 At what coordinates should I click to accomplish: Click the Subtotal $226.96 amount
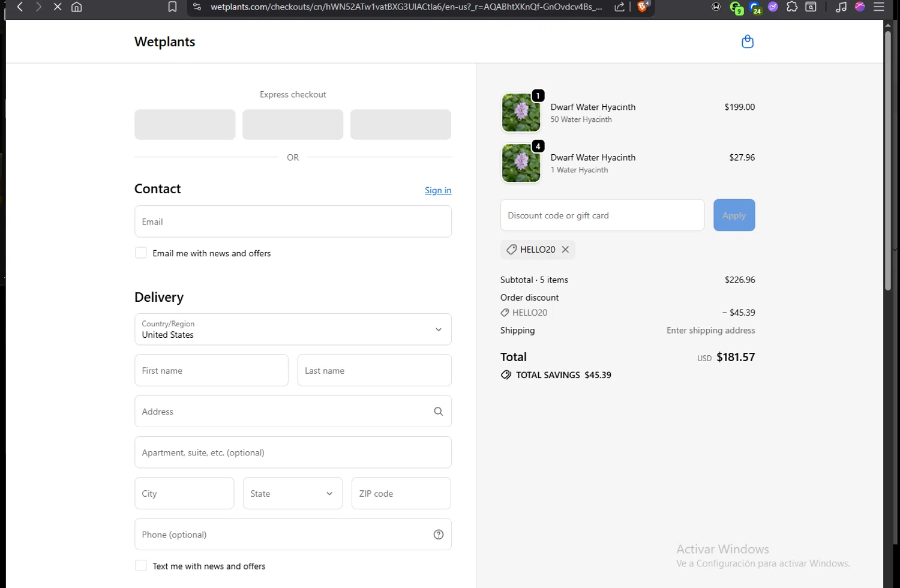740,280
